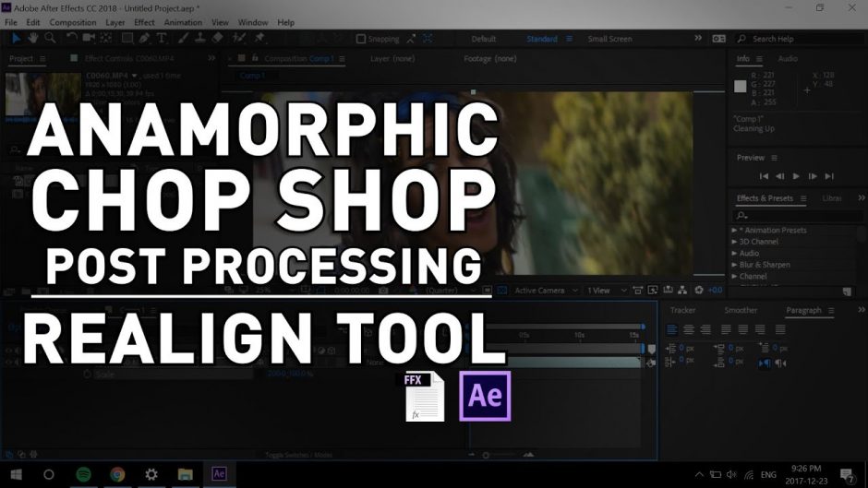The image size is (868, 488).
Task: Open the 1 View layout dropdown
Action: (x=607, y=291)
